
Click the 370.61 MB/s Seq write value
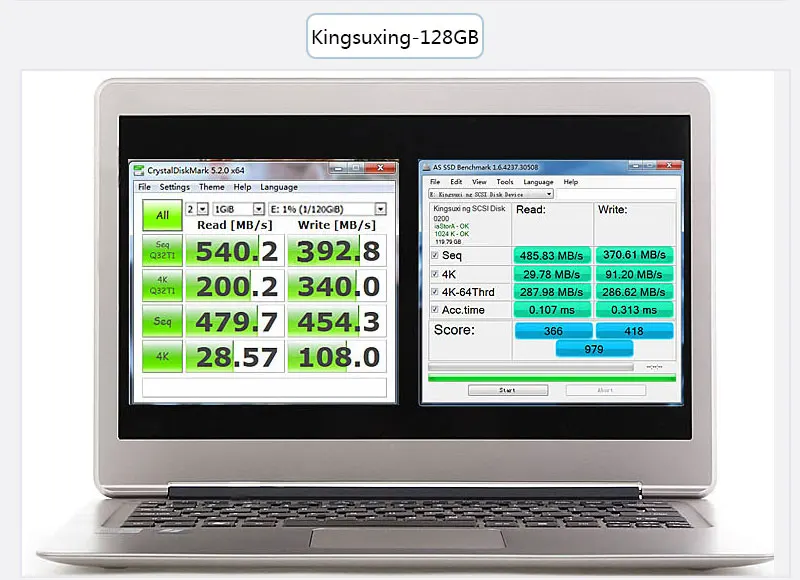pos(634,255)
